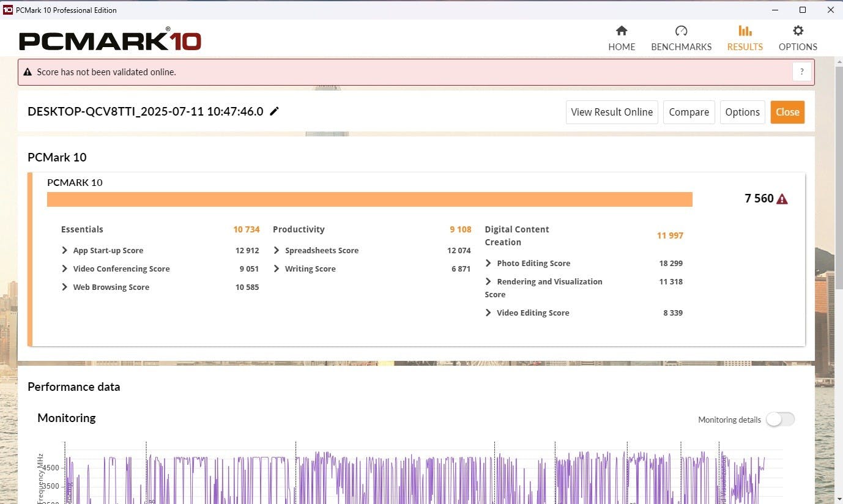
Task: Click the overall score 7 560
Action: coord(759,199)
